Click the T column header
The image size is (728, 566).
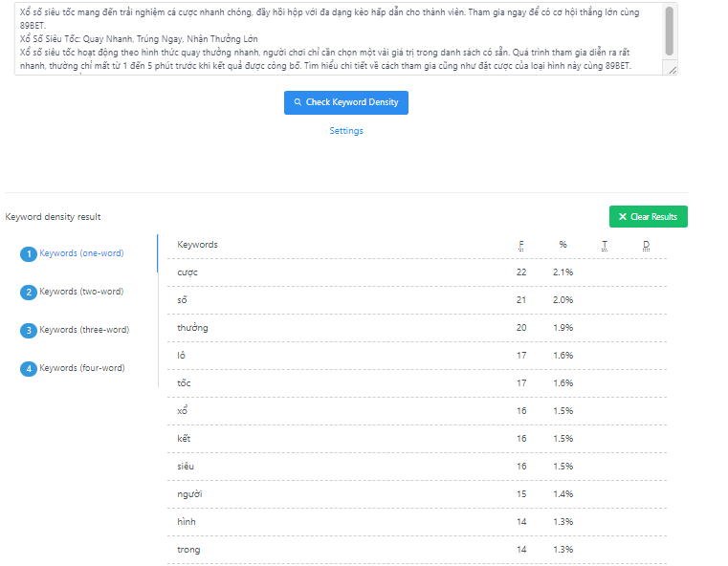(x=605, y=245)
